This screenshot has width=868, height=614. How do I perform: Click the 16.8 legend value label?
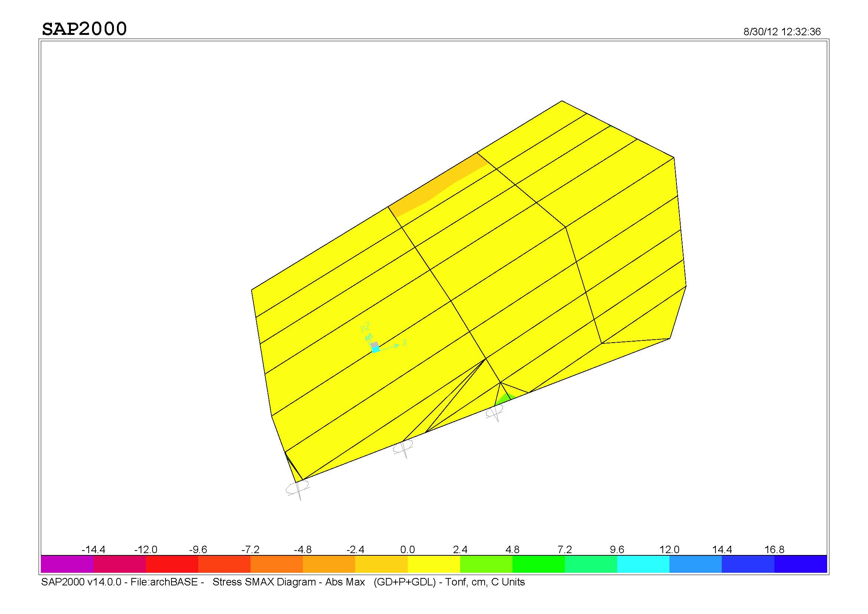coord(774,549)
